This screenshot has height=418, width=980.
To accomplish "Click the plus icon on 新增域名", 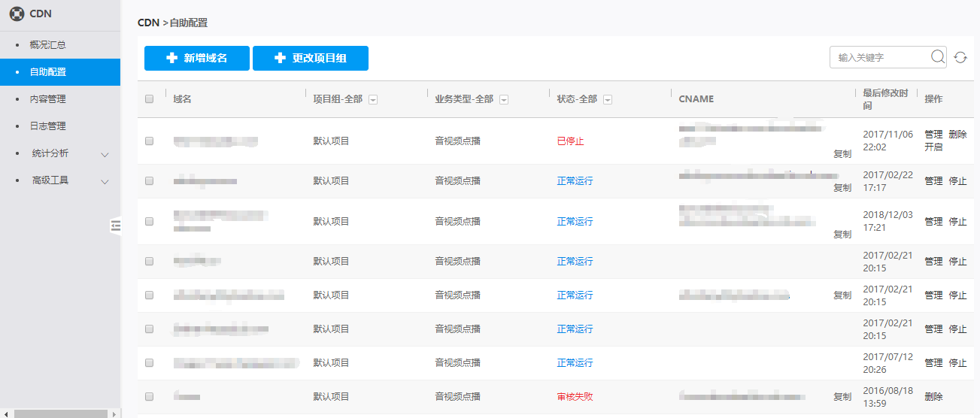I will point(171,58).
